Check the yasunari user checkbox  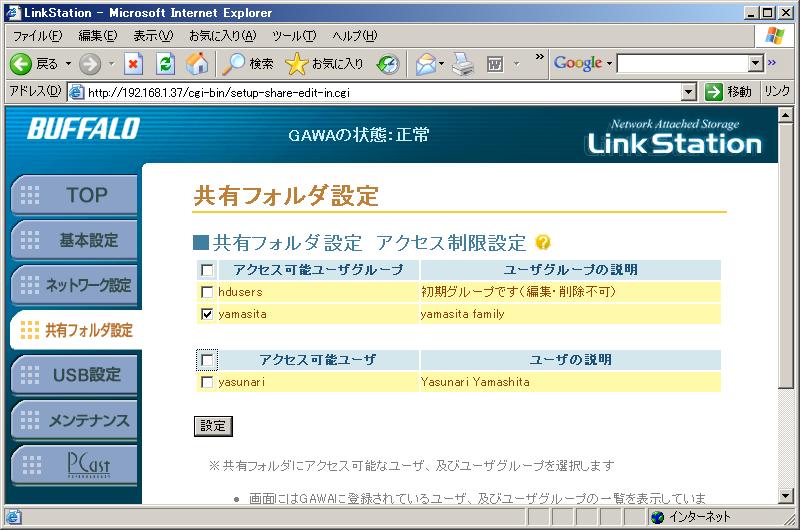tap(207, 382)
